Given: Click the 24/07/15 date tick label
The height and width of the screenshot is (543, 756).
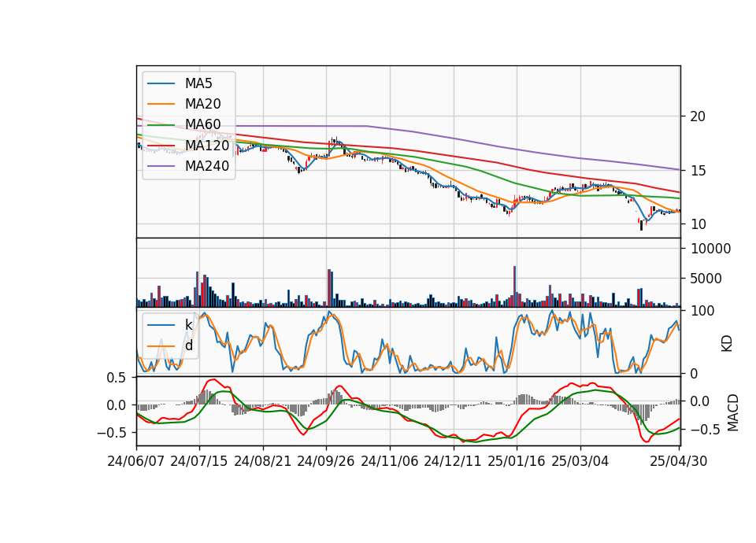Looking at the screenshot, I should 199,461.
